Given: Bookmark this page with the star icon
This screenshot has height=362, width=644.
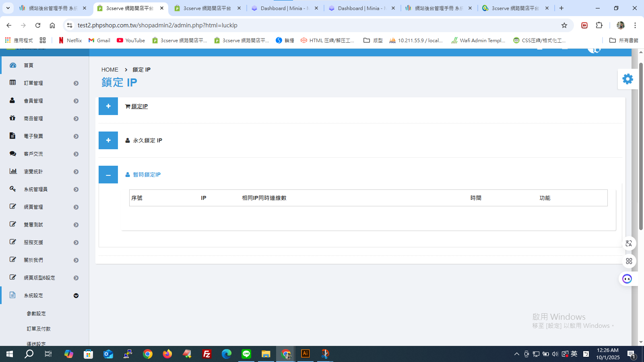Looking at the screenshot, I should click(x=564, y=25).
